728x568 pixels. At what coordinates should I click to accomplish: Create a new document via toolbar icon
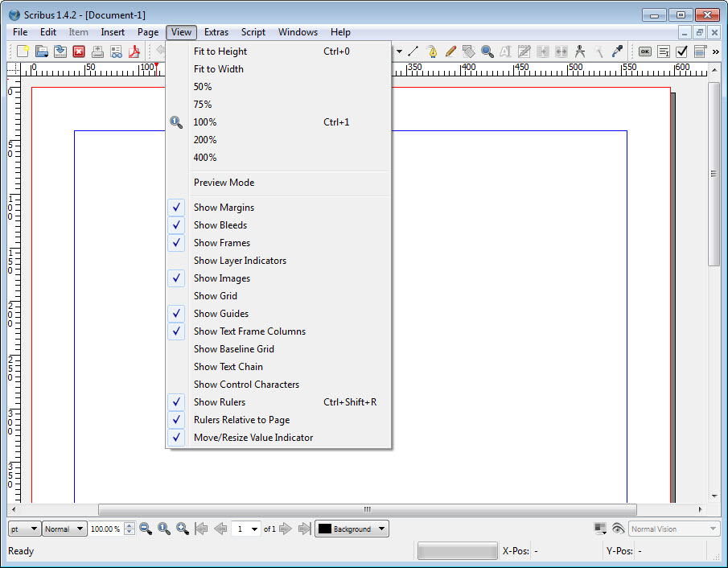click(x=23, y=51)
